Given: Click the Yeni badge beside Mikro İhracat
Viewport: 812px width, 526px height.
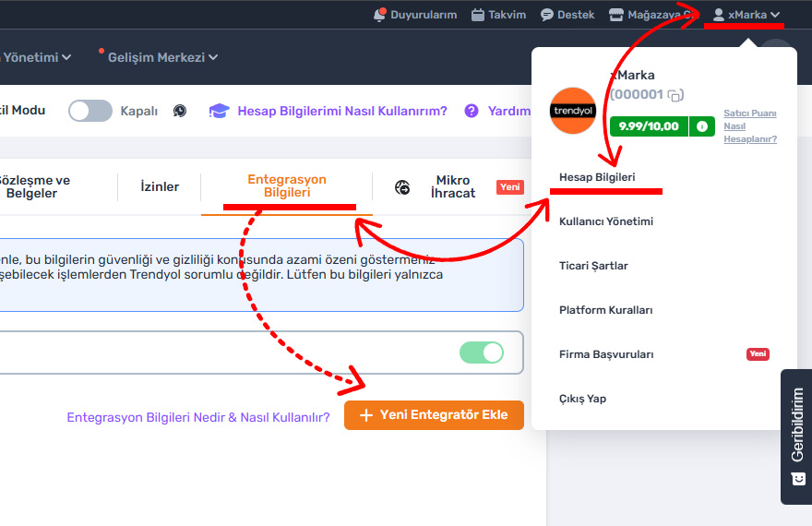Looking at the screenshot, I should point(510,187).
